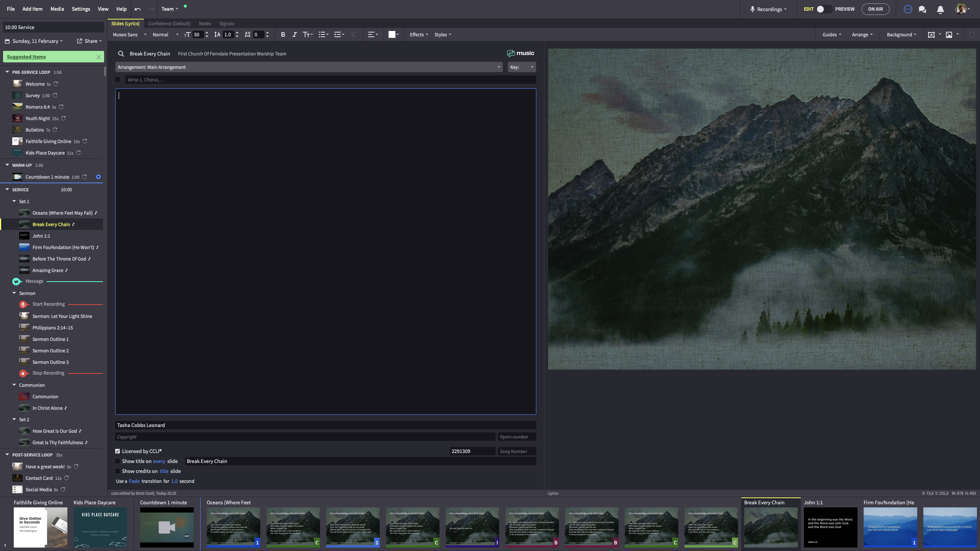This screenshot has height=551, width=980.
Task: Switch to the Confidence (Default) tab
Action: (169, 23)
